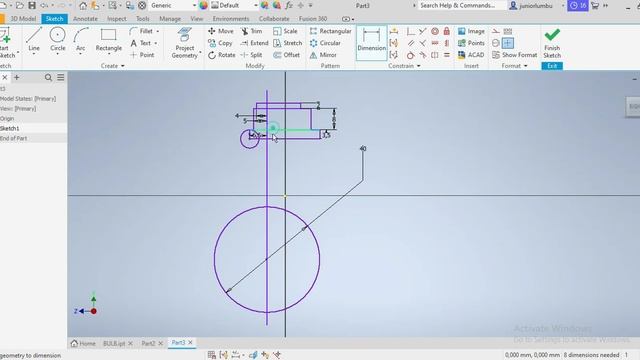Place a sketch Point
Image resolution: width=640 pixels, height=360 pixels.
pyautogui.click(x=142, y=55)
